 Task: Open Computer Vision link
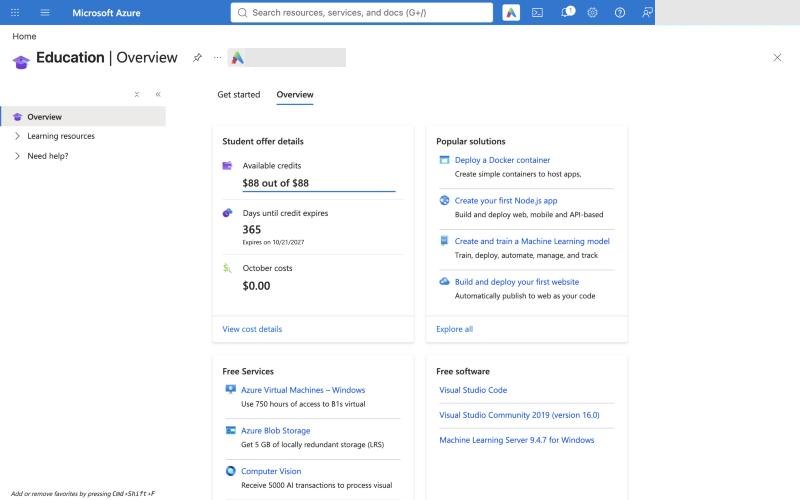[x=271, y=471]
